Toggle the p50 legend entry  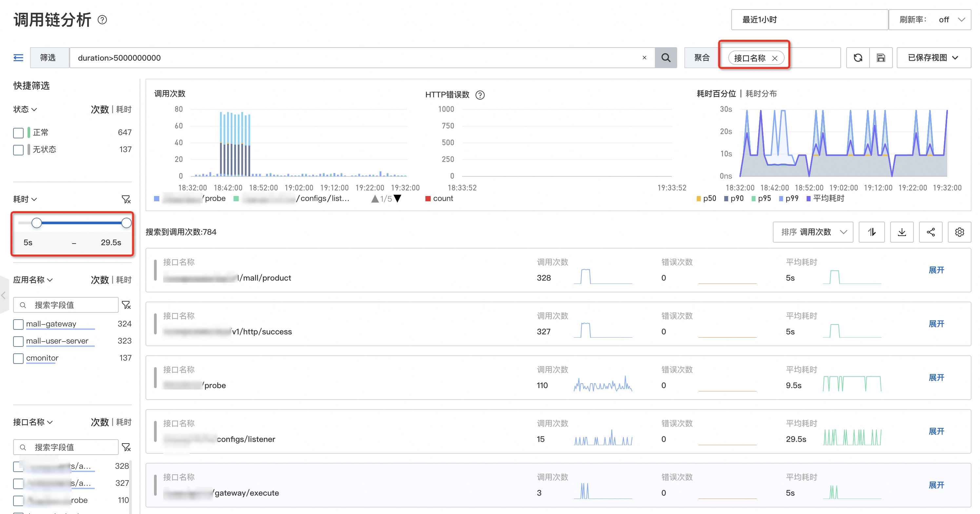pyautogui.click(x=706, y=199)
